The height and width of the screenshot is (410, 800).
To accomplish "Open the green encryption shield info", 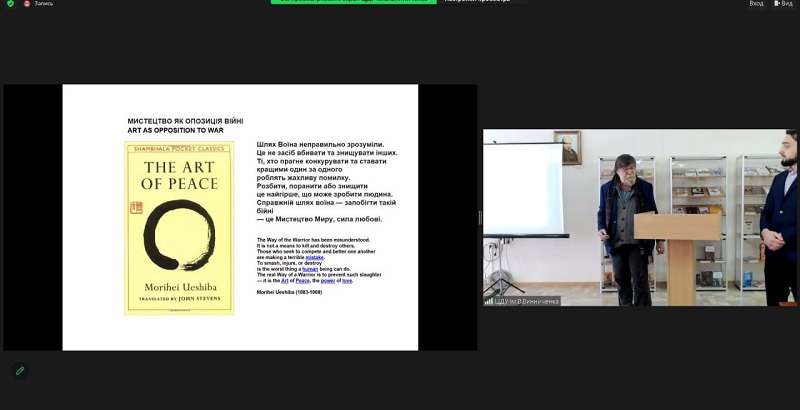I will point(10,3).
